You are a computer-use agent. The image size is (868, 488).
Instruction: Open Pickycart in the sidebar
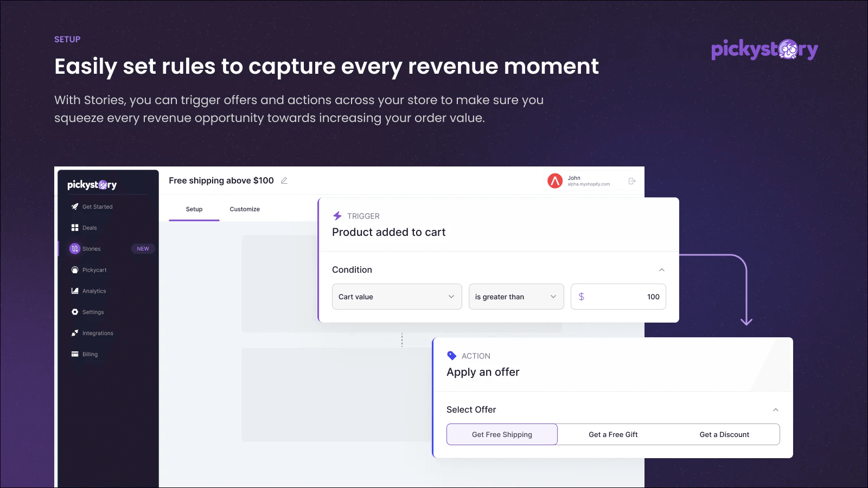click(93, 269)
